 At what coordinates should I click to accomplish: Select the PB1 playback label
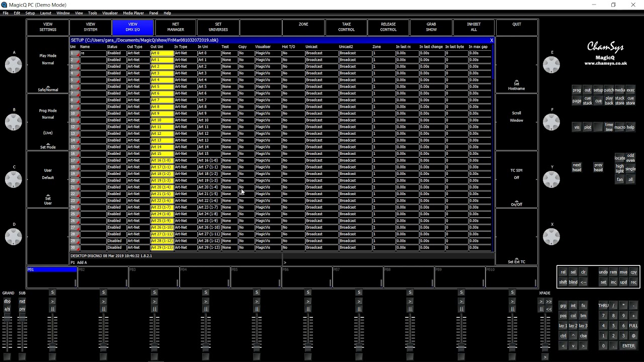tap(52, 270)
